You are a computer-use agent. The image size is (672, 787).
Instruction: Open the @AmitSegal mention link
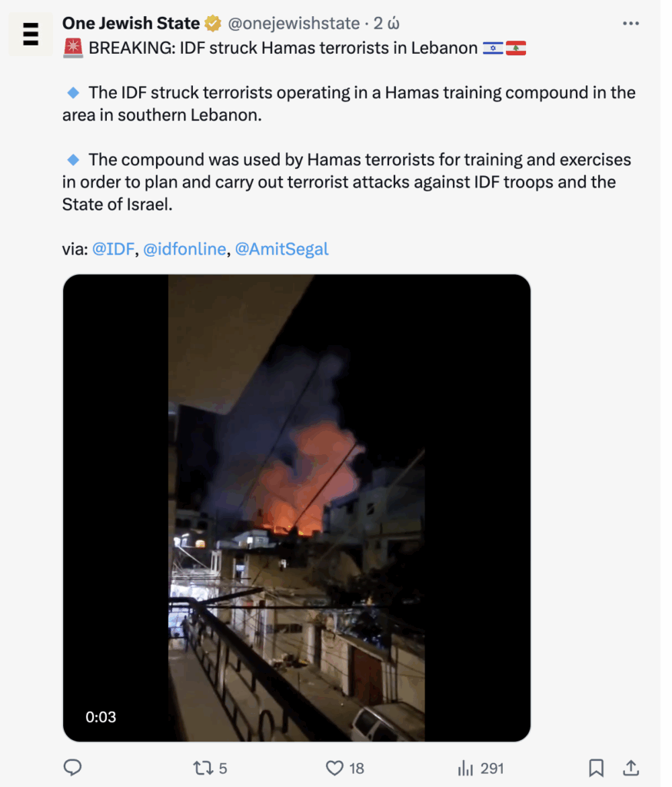click(x=281, y=249)
